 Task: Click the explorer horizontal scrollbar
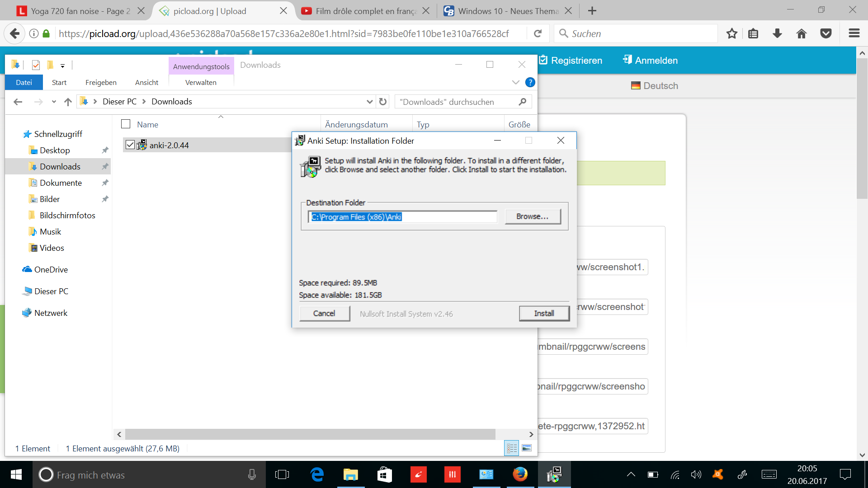coord(310,434)
